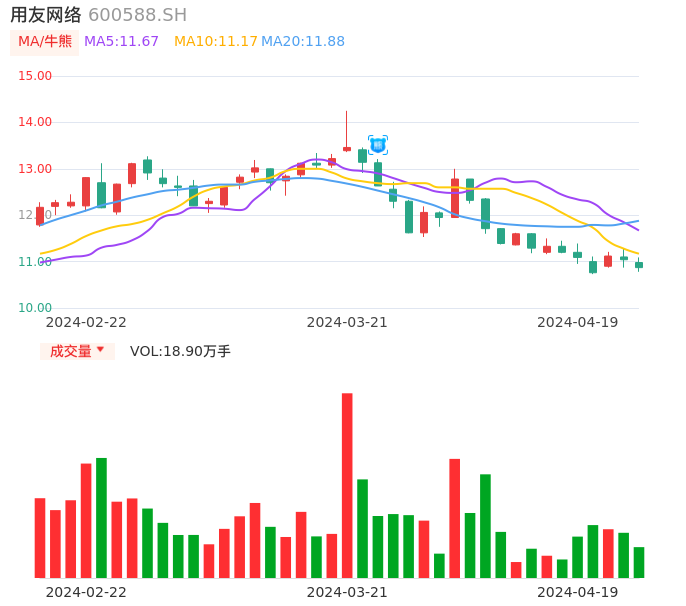686x606 pixels.
Task: Click the 14.00 price axis label
Action: point(35,122)
